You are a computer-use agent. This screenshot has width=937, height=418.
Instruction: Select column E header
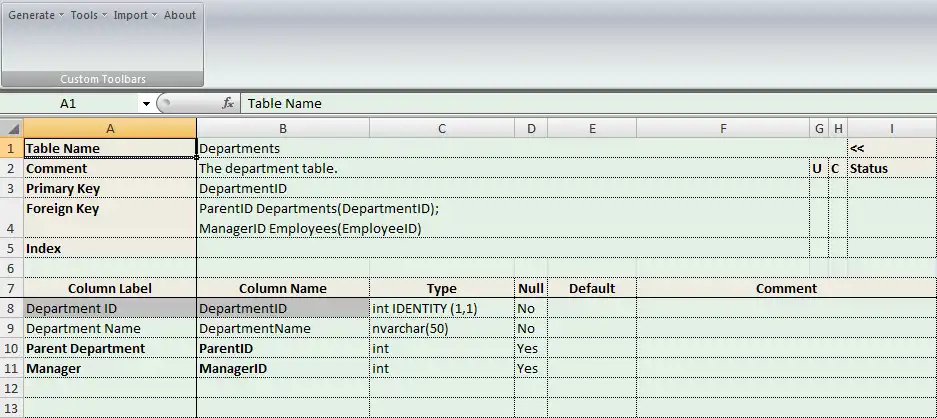point(592,128)
